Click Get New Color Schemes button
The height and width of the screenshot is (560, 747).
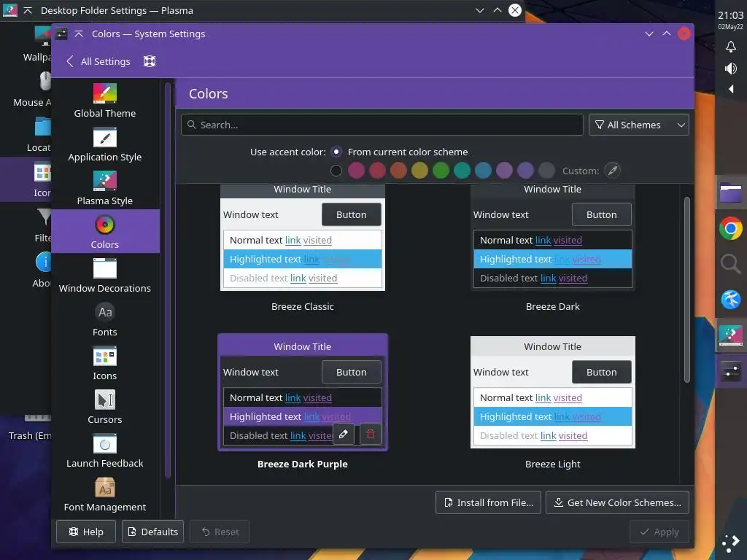[x=617, y=502]
